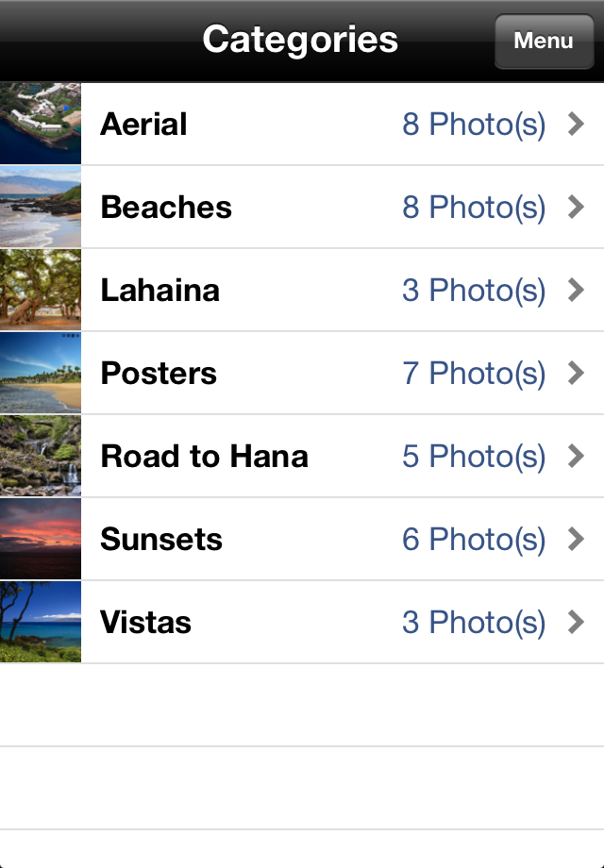Tap the Aerial category thumbnail
The width and height of the screenshot is (604, 868).
(41, 124)
